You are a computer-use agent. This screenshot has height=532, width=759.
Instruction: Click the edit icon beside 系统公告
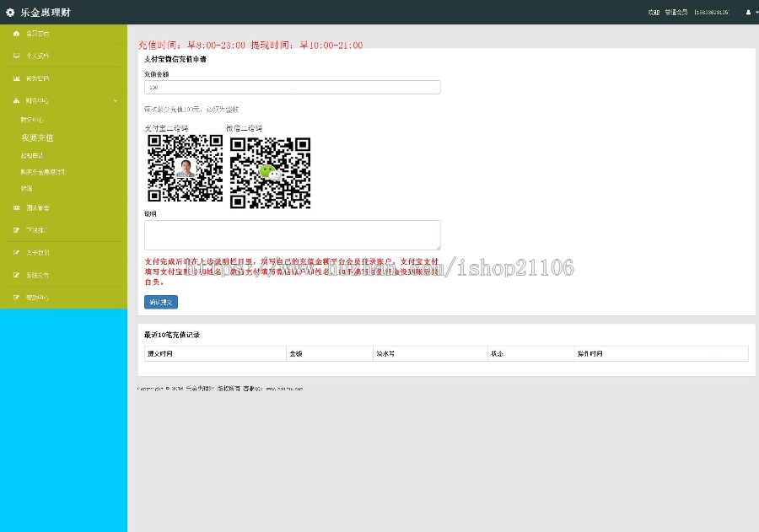pyautogui.click(x=15, y=275)
